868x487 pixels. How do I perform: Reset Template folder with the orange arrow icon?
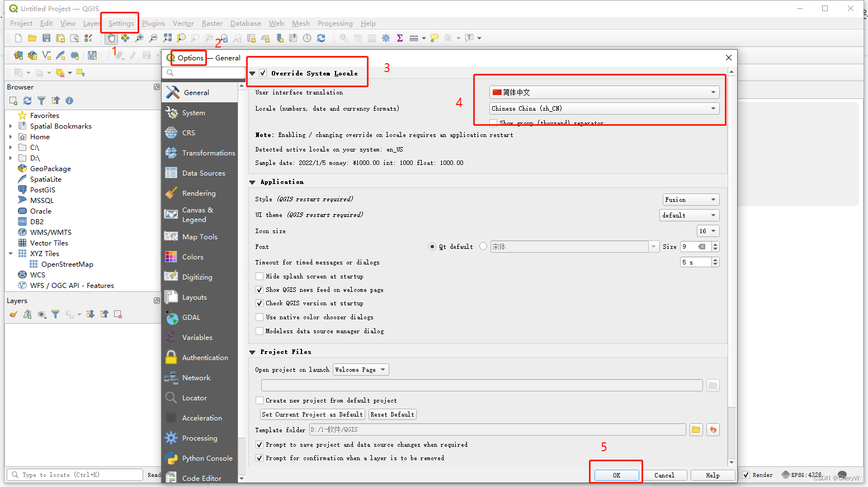coord(713,429)
